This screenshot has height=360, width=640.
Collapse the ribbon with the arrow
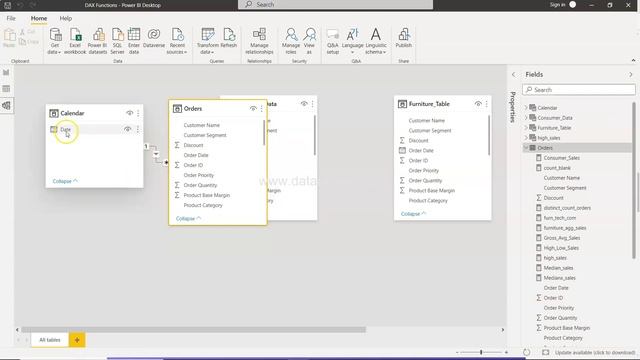tap(633, 60)
